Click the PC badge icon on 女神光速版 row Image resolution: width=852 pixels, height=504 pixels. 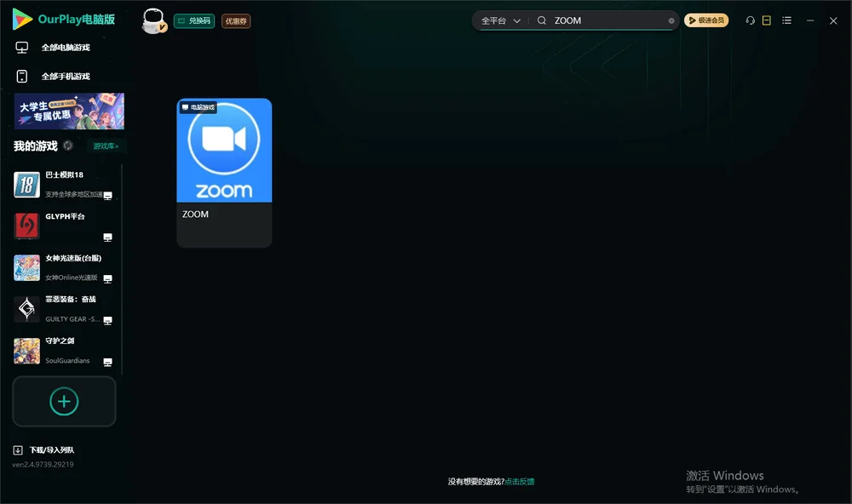click(x=107, y=278)
